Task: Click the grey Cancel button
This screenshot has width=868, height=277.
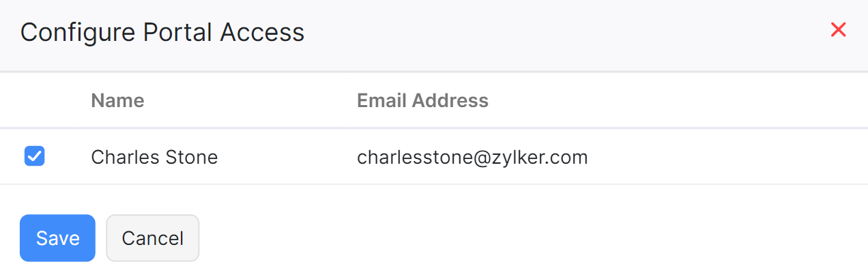Action: pyautogui.click(x=152, y=238)
